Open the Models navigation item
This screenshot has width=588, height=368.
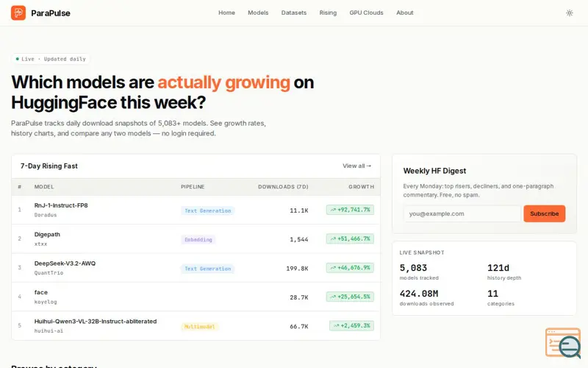258,13
